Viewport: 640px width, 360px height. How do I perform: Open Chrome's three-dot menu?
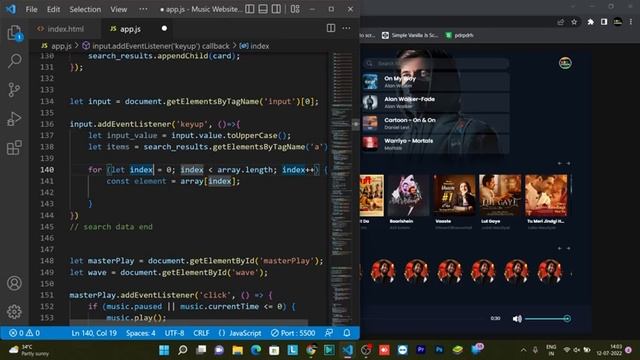coord(631,22)
